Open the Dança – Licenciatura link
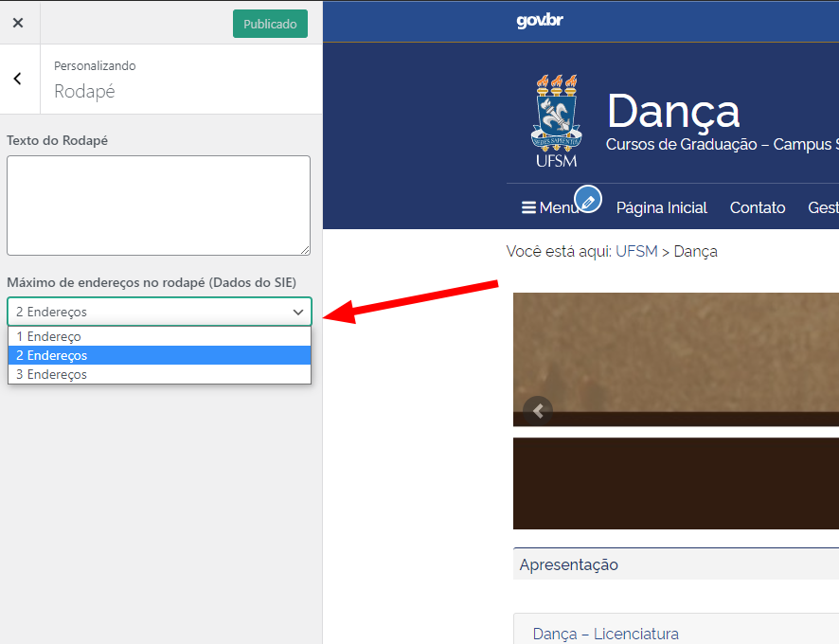The height and width of the screenshot is (644, 839). [605, 634]
